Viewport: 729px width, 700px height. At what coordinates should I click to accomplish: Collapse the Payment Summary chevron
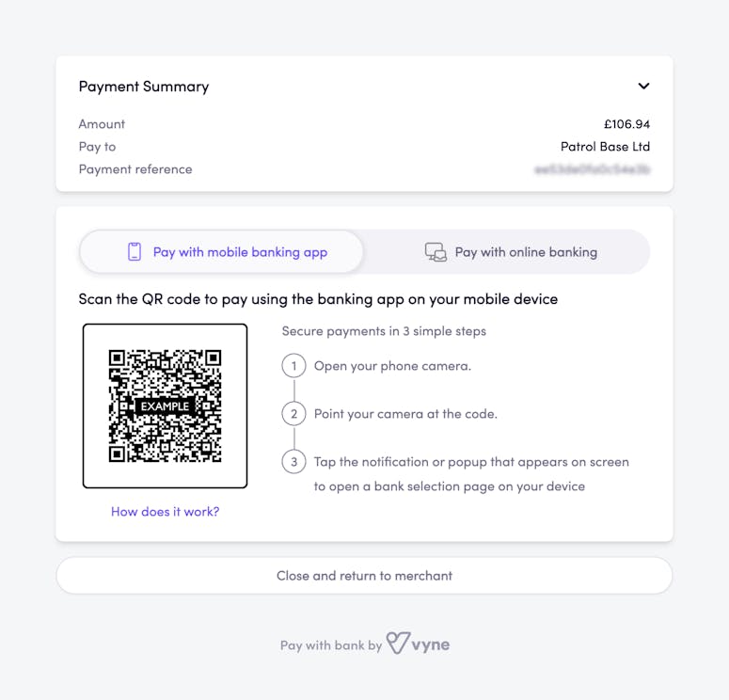tap(643, 86)
